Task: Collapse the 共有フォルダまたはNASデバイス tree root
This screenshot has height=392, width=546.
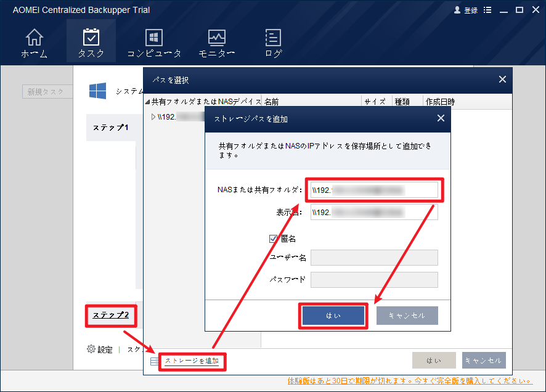Action: (x=147, y=102)
